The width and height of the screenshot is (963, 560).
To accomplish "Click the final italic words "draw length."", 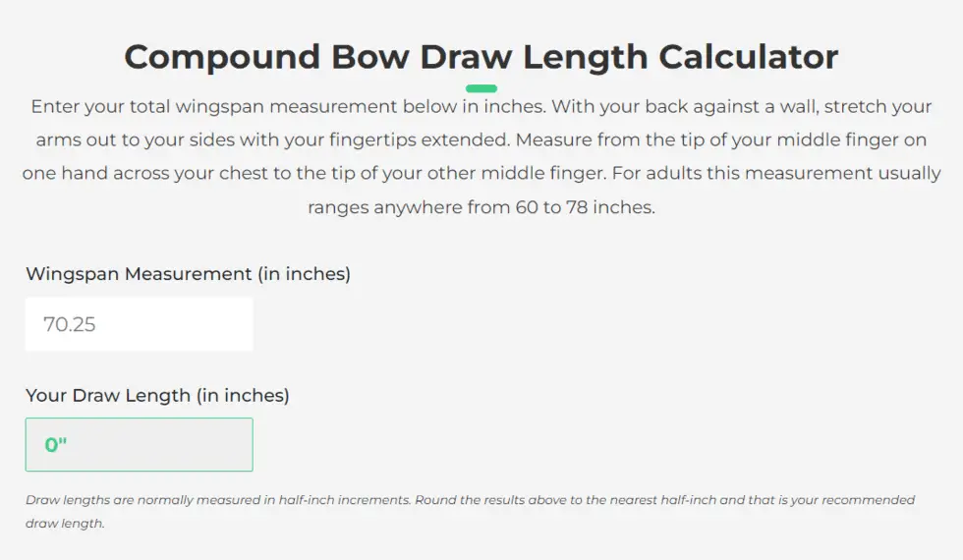I will [65, 523].
